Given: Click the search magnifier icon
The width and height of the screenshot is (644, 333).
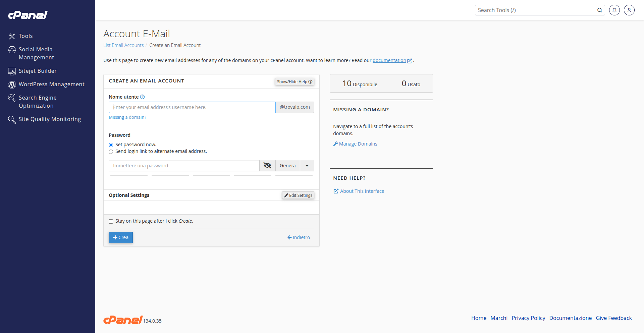Looking at the screenshot, I should [600, 10].
